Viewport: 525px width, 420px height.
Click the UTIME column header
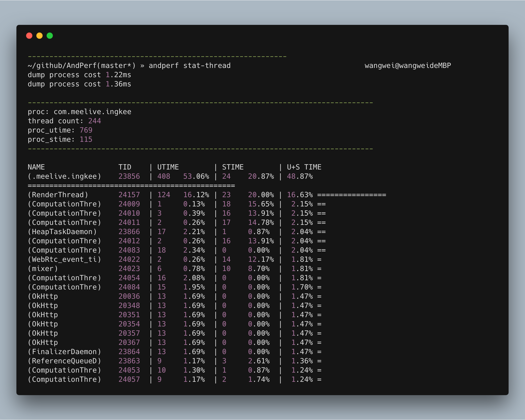(x=168, y=167)
